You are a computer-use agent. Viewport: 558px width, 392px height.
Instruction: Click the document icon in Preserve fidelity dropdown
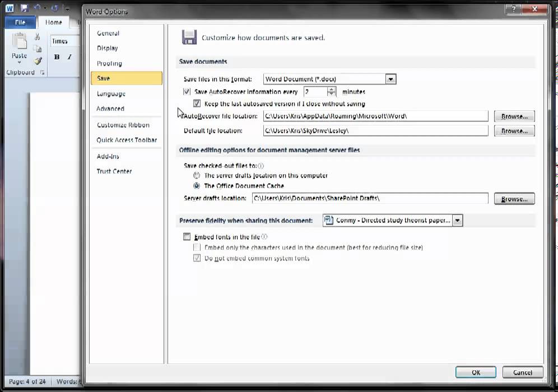(328, 220)
